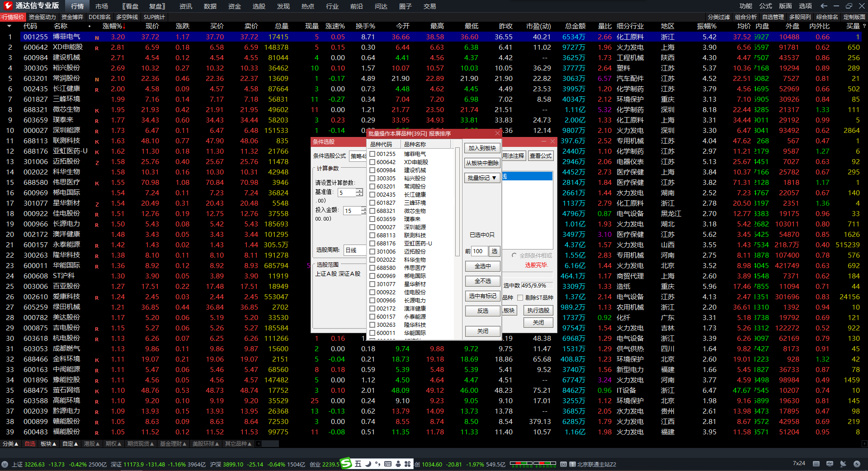Check the 001255 博菲电气 checkbox
Image resolution: width=868 pixels, height=471 pixels.
[x=372, y=154]
